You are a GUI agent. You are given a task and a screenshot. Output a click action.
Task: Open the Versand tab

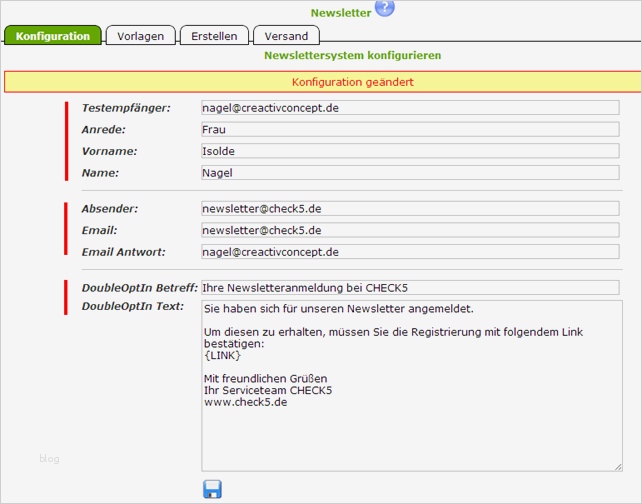tap(286, 36)
